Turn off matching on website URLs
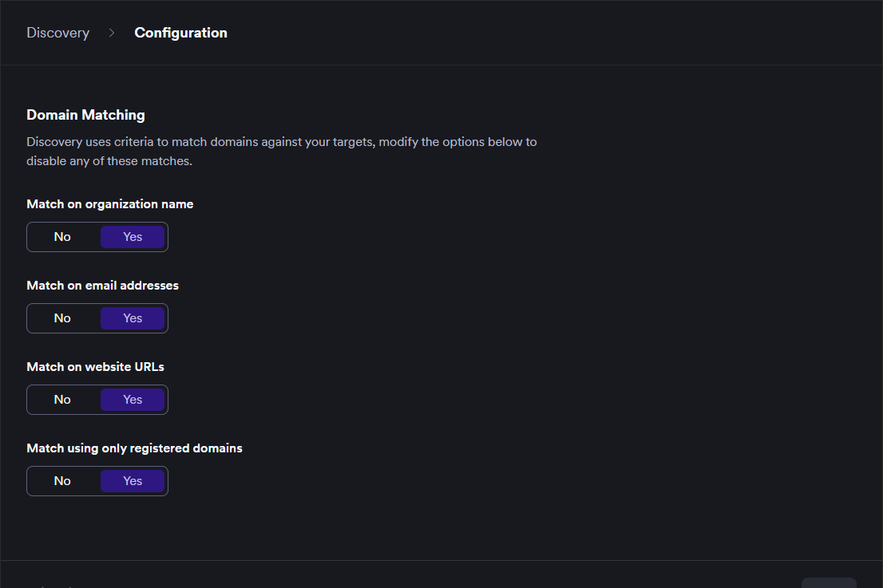 click(62, 400)
